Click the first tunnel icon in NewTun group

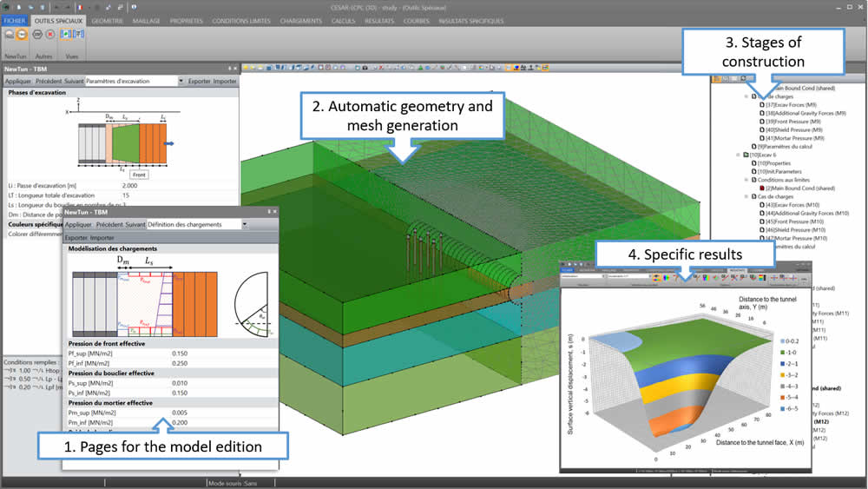pos(9,35)
